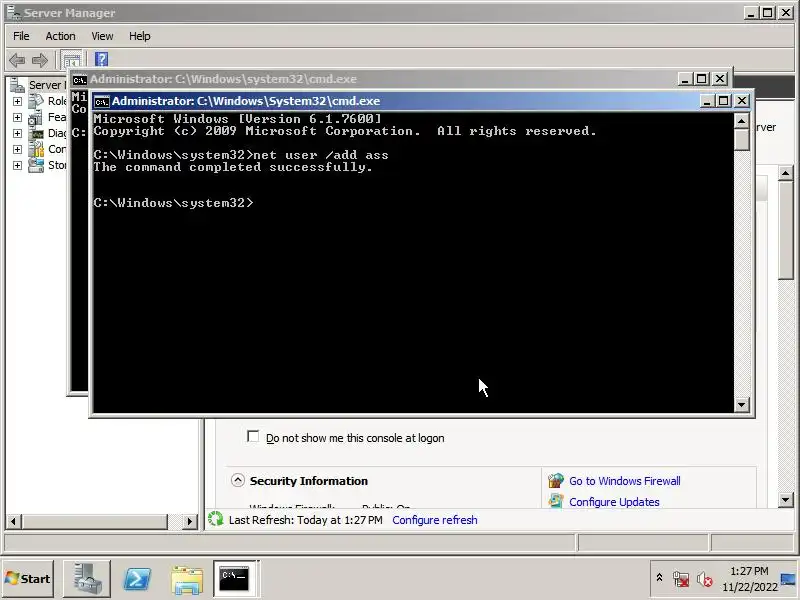Click the show/hide console tree toolbar icon
Screen dimensions: 800x600
click(72, 60)
